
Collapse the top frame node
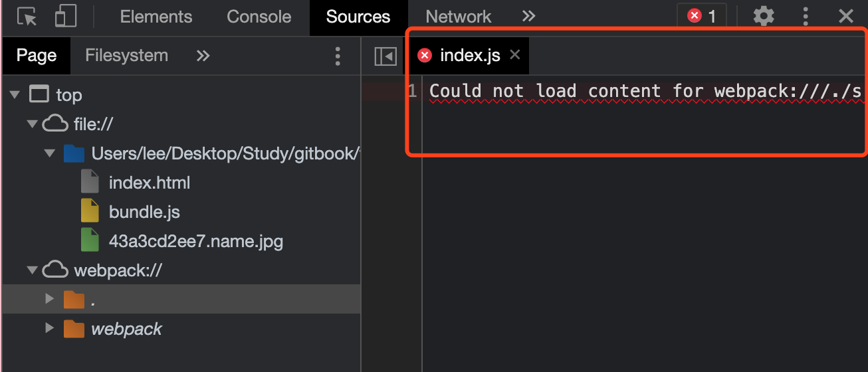click(15, 95)
